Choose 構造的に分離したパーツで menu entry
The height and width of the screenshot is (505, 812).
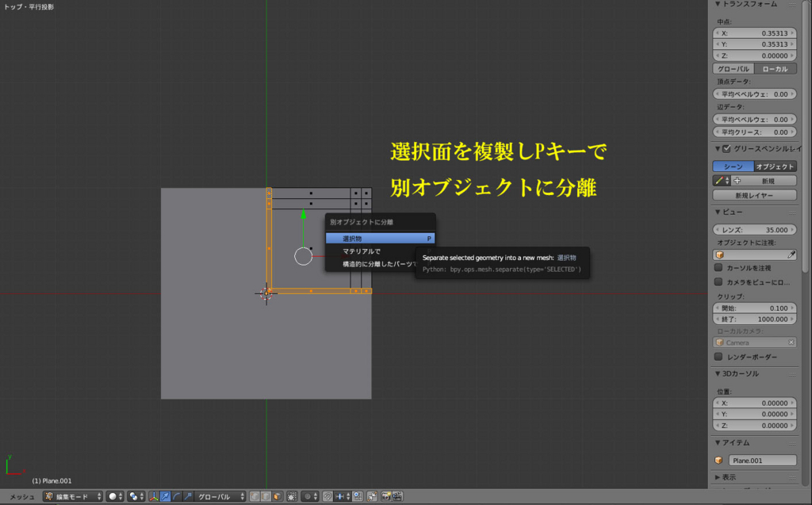coord(380,264)
